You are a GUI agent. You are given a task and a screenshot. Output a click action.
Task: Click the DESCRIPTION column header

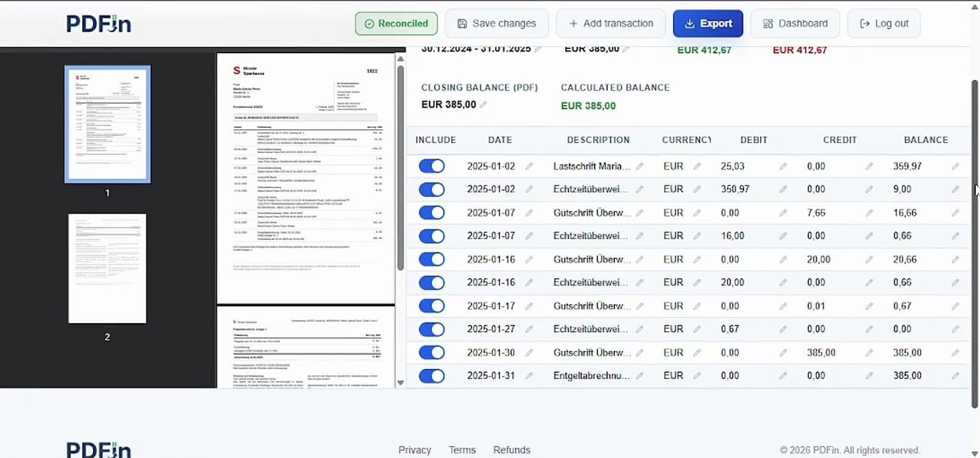tap(598, 140)
